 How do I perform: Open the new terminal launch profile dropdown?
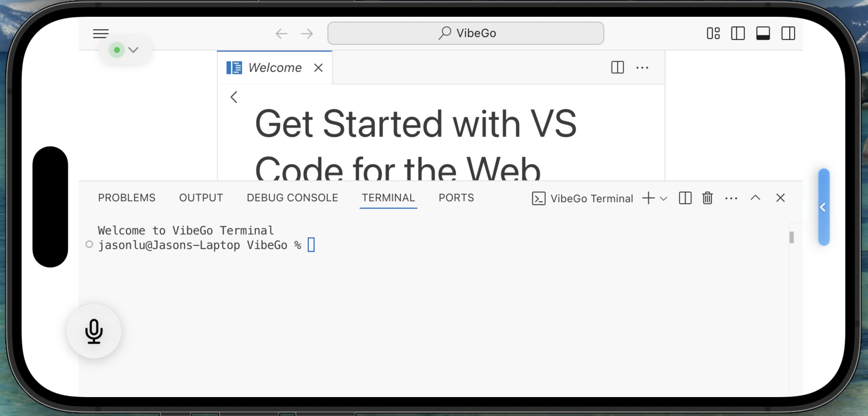(x=664, y=199)
